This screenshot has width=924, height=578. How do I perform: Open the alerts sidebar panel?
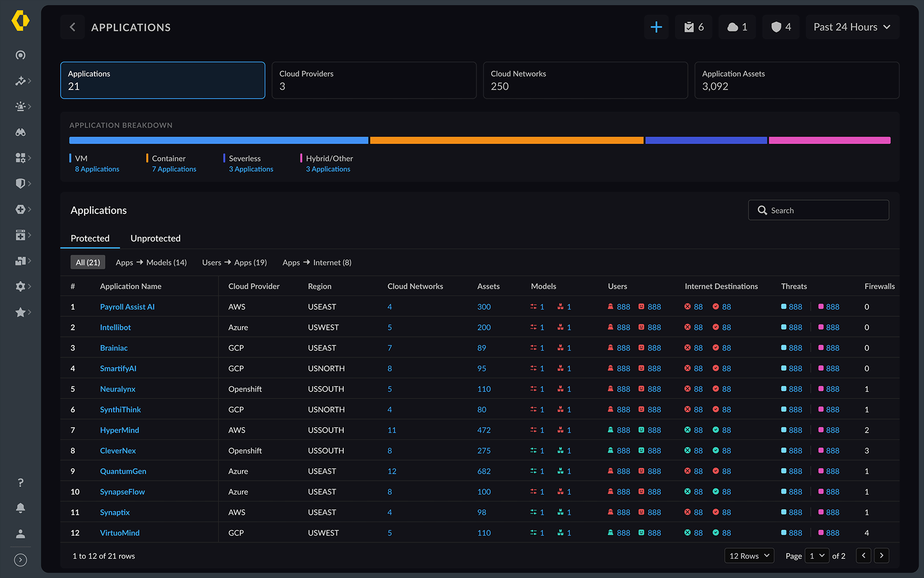coord(21,106)
